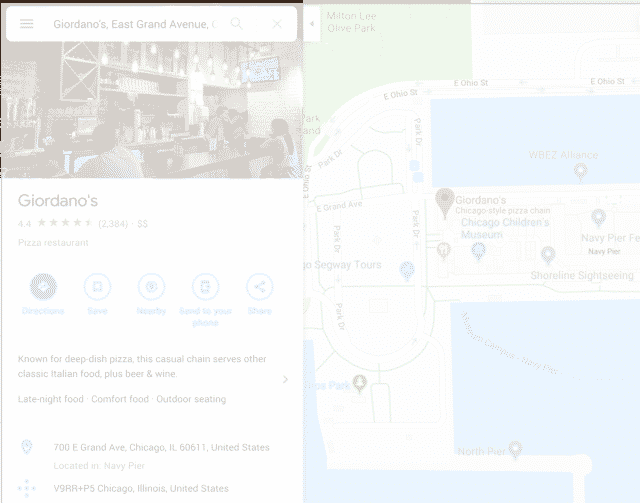The height and width of the screenshot is (503, 640).
Task: Collapse the side panel with arrow
Action: point(312,24)
